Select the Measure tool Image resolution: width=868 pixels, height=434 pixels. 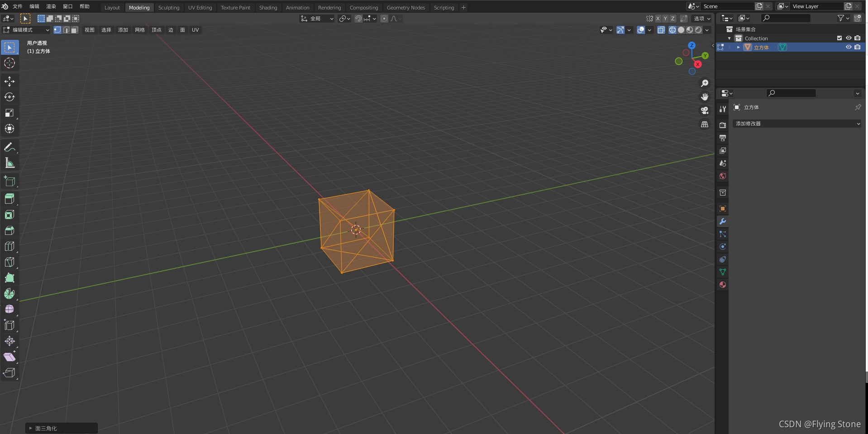point(10,163)
